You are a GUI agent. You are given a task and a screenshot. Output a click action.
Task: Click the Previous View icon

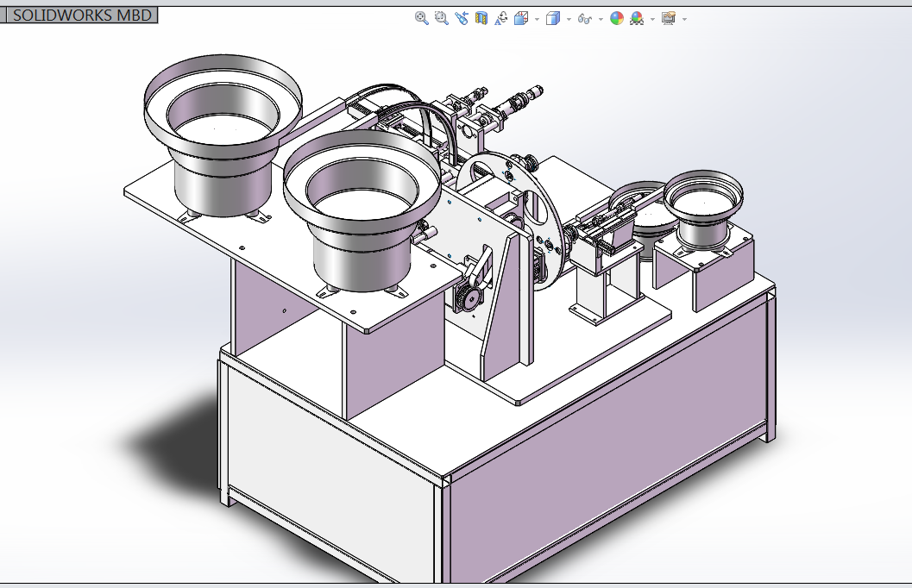click(462, 19)
